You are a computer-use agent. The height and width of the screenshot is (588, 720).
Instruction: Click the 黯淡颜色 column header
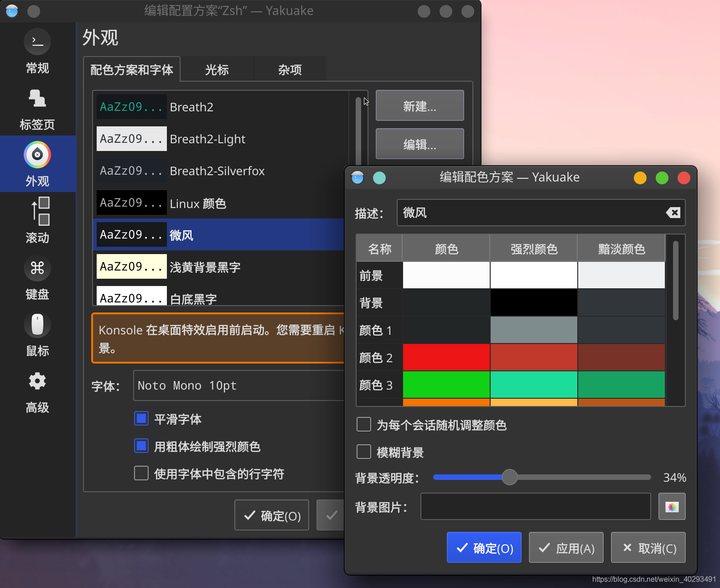coord(621,249)
